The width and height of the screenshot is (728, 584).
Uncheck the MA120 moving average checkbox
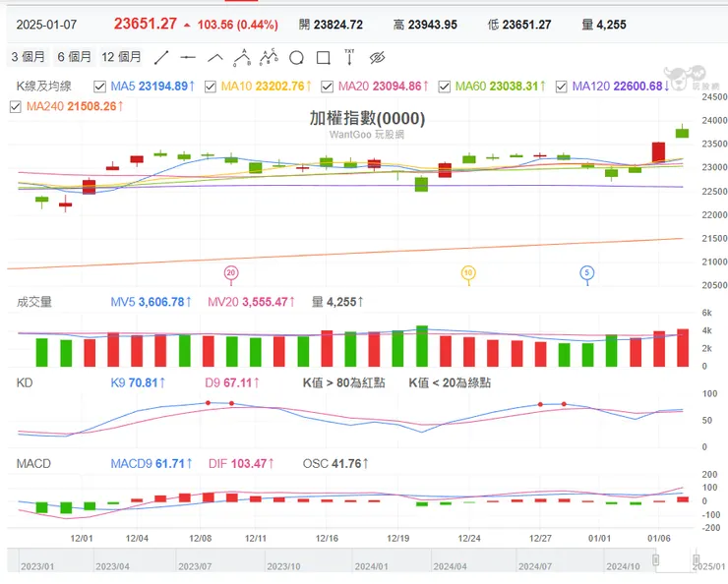(562, 87)
